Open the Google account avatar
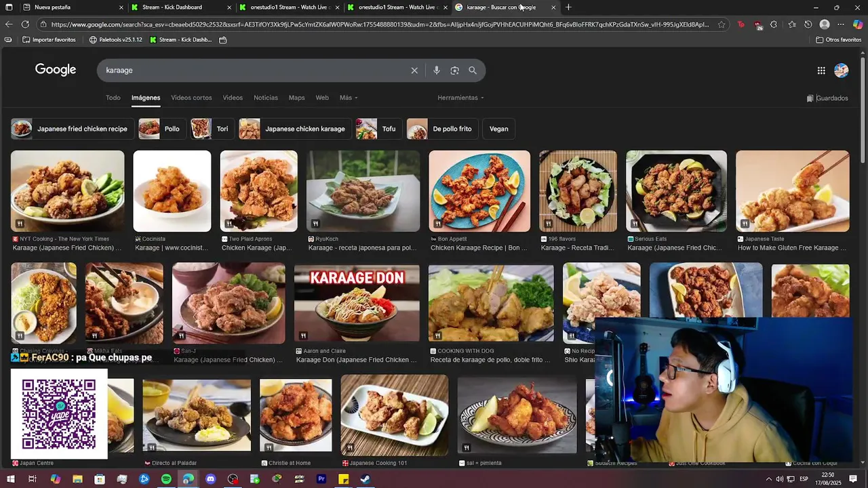The image size is (868, 488). [842, 70]
